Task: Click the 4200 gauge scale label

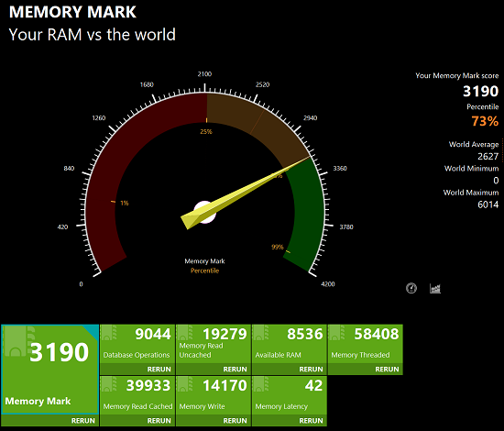Action: point(328,284)
